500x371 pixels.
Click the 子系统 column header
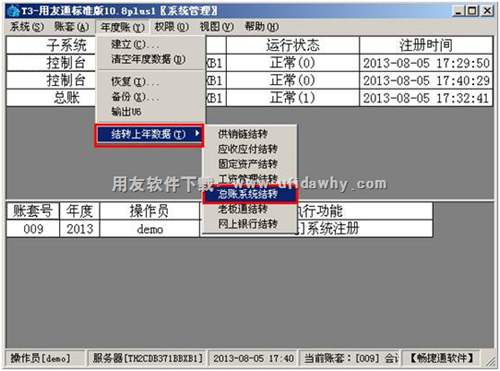(51, 45)
